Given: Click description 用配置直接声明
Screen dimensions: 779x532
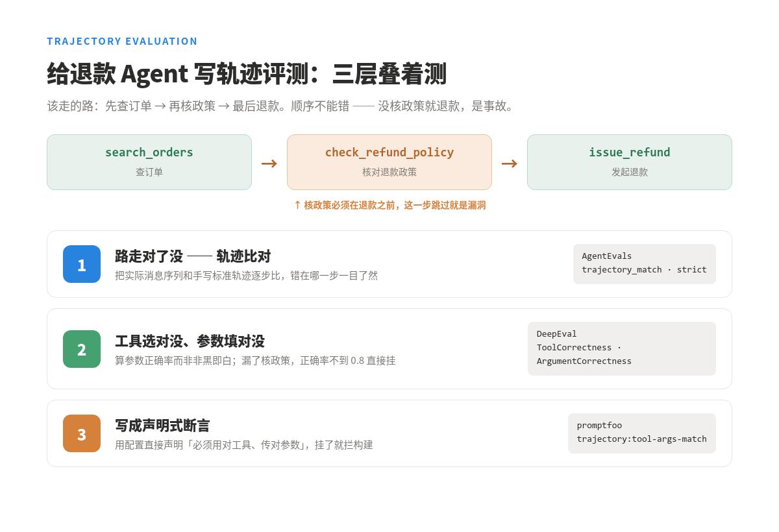Looking at the screenshot, I should click(x=244, y=445).
